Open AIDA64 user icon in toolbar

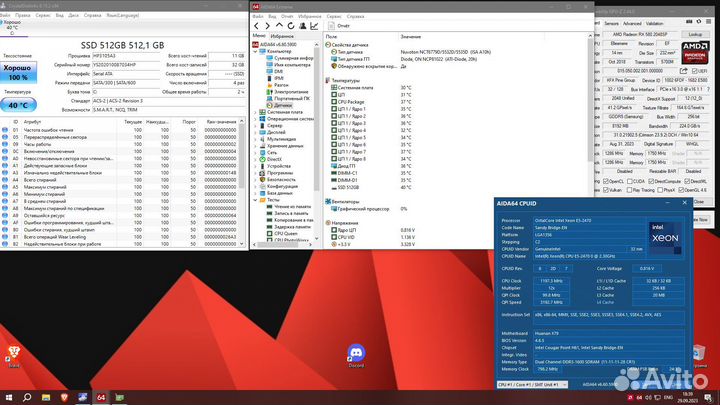pyautogui.click(x=303, y=26)
